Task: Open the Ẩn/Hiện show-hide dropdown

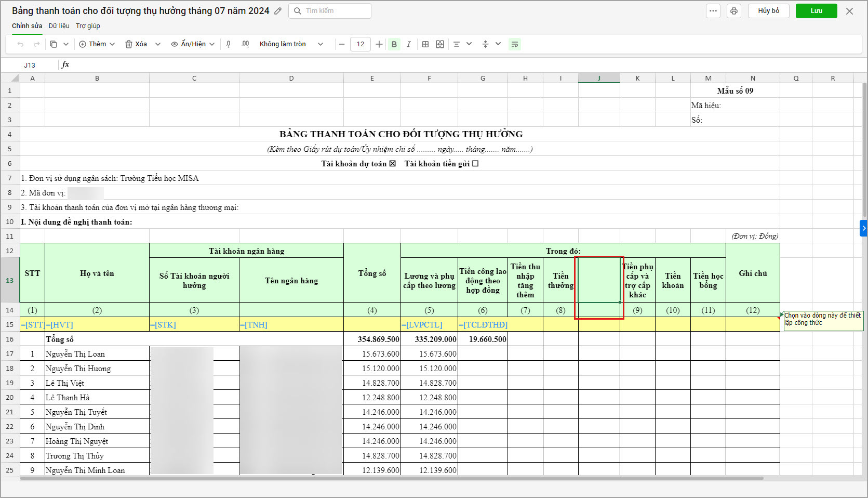Action: tap(193, 44)
